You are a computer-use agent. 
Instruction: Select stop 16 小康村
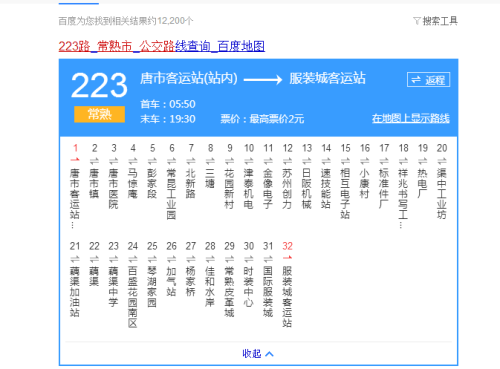pyautogui.click(x=365, y=183)
